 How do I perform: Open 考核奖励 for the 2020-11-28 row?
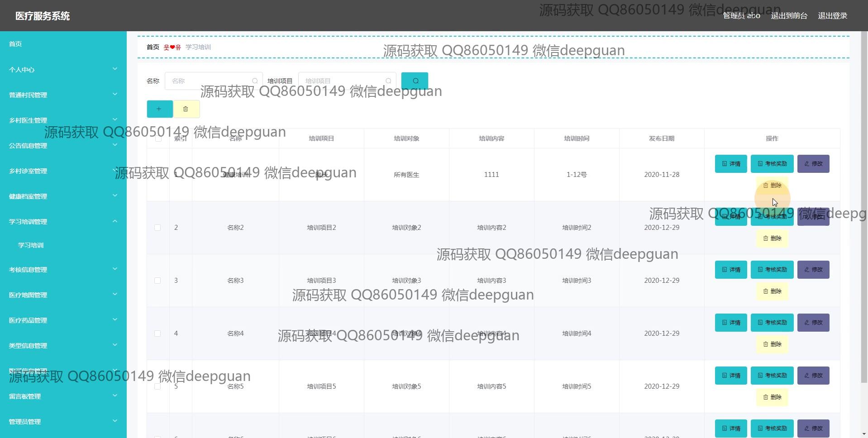(772, 164)
